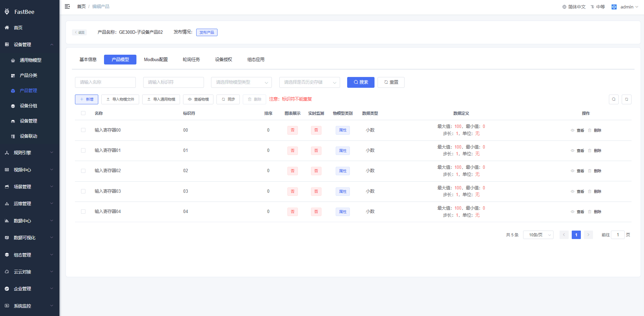The height and width of the screenshot is (316, 644).
Task: Click the refresh icon above table
Action: tap(626, 99)
